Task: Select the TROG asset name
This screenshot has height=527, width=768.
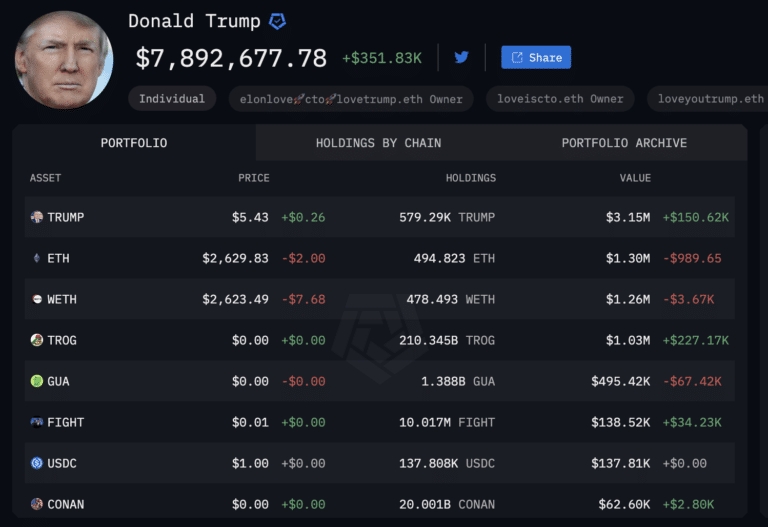Action: 62,340
